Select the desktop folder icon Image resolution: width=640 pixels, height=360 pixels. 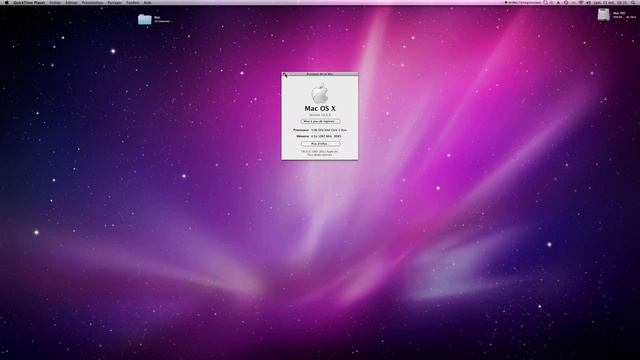point(144,19)
